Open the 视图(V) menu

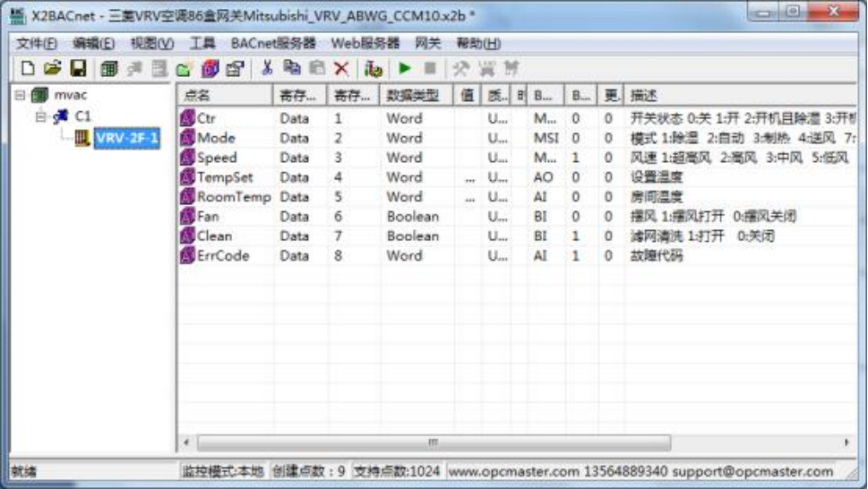[151, 43]
